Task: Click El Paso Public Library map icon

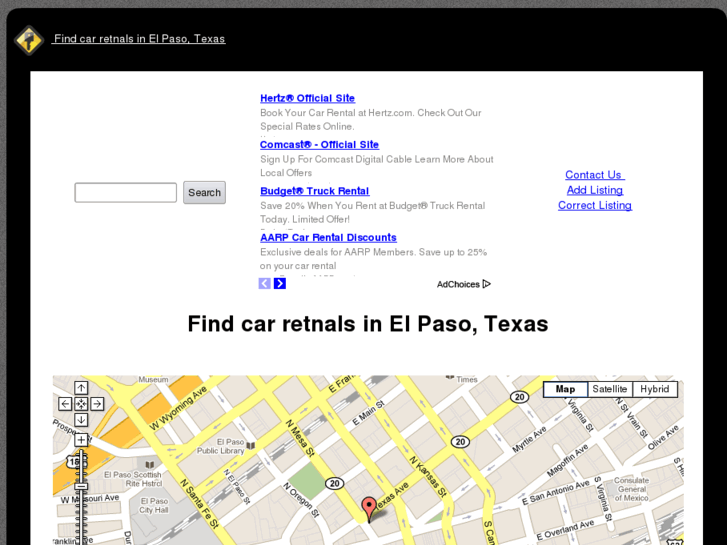Action: 251,446
